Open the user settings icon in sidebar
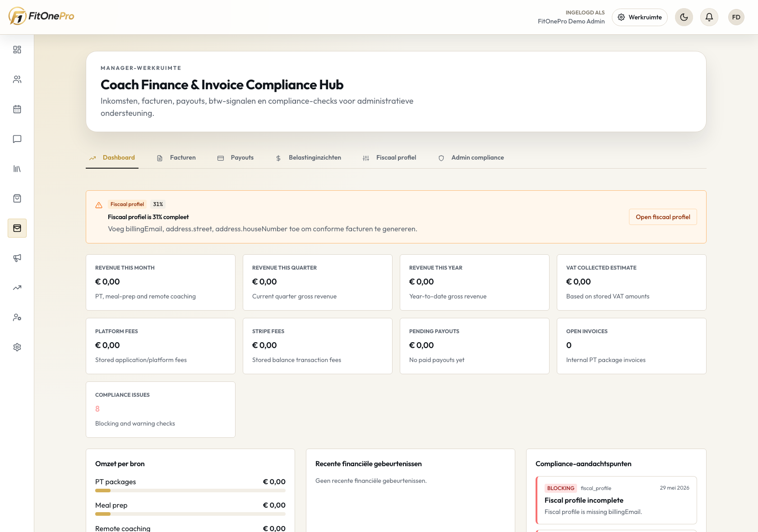The height and width of the screenshot is (532, 758). pyautogui.click(x=17, y=317)
